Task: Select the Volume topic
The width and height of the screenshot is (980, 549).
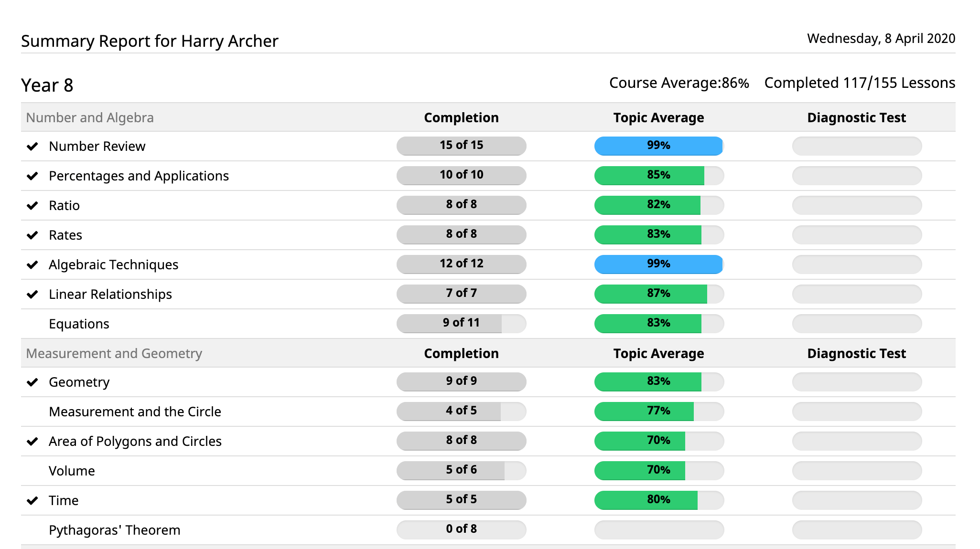Action: tap(72, 471)
